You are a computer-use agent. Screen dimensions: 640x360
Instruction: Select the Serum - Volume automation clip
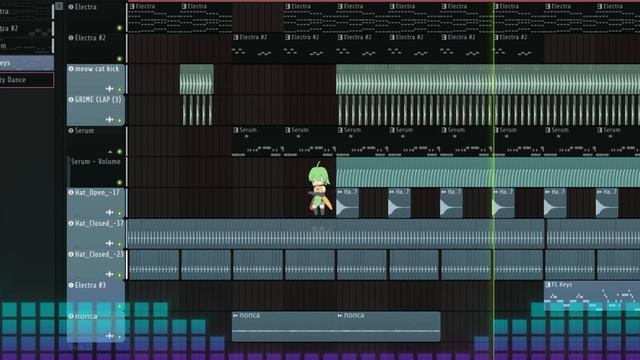488,172
